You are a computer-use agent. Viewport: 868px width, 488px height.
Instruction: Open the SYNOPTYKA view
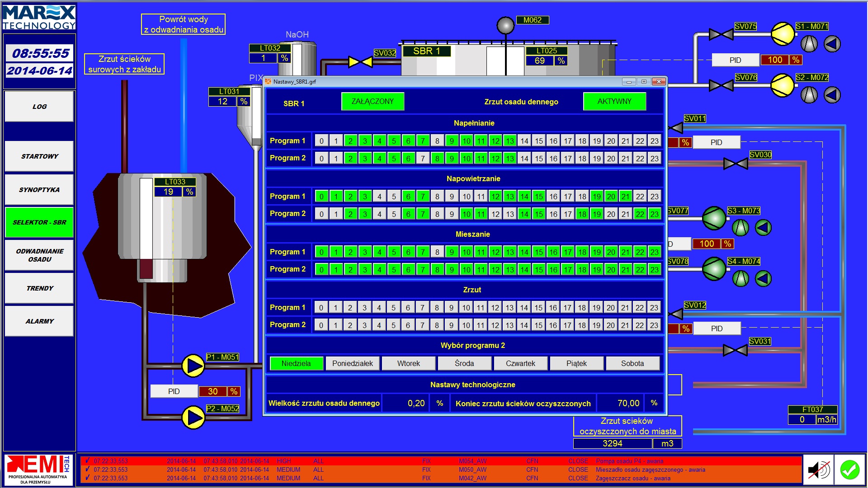[x=39, y=190]
